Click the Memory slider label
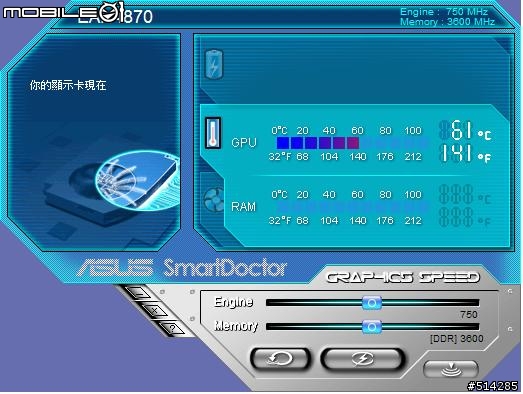 click(236, 326)
